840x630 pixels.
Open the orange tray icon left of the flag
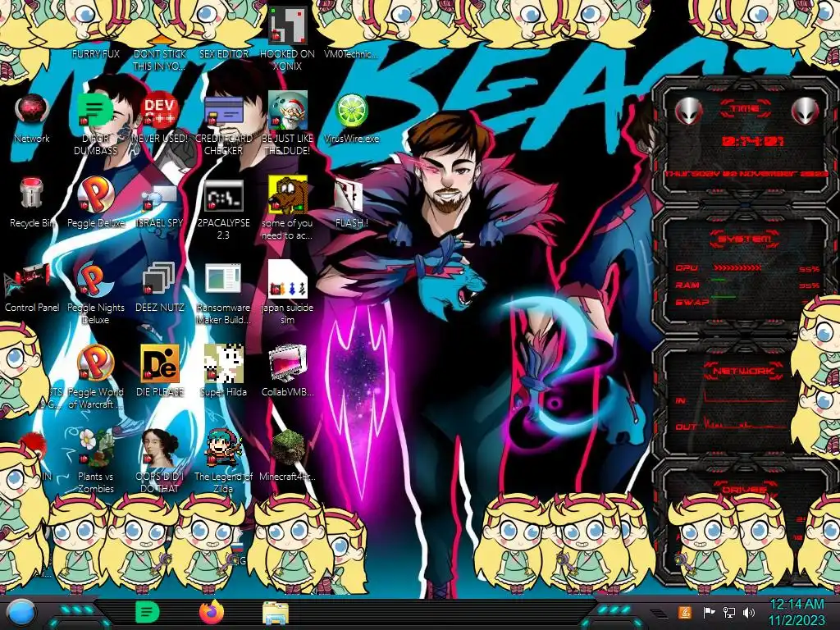pyautogui.click(x=685, y=612)
